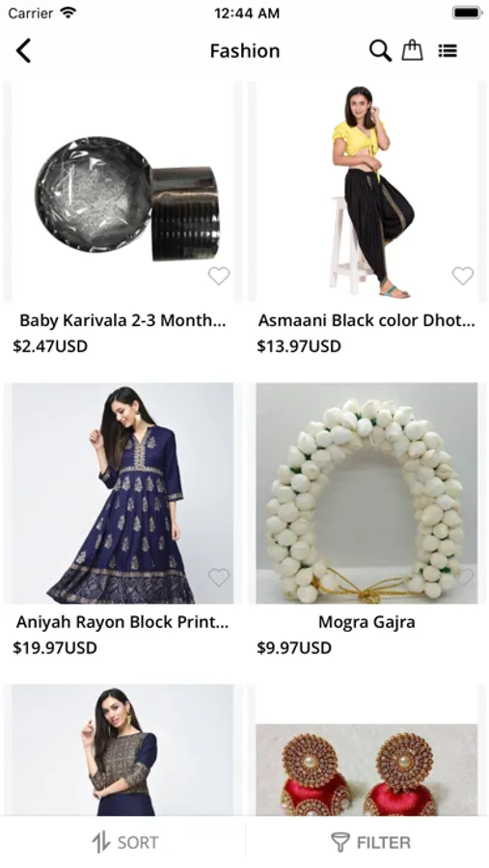Favorite the Asmaani Black Dhoti heart
The height and width of the screenshot is (868, 489).
(x=462, y=275)
